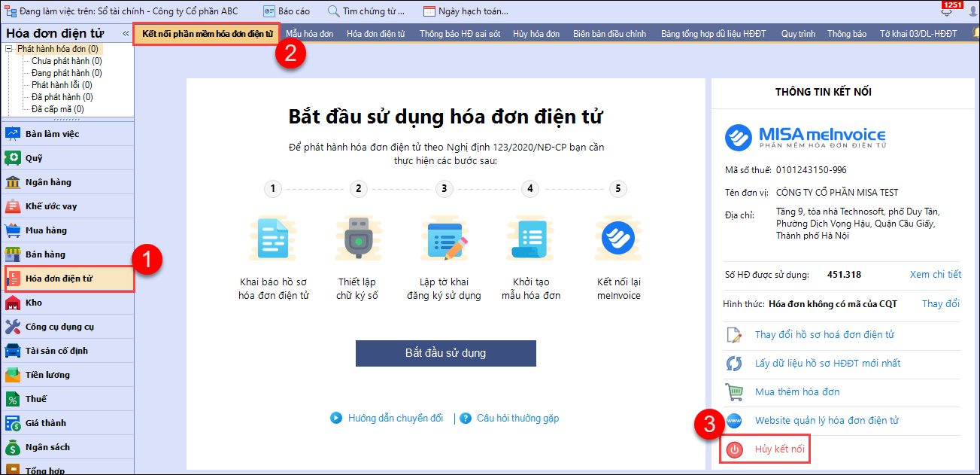Click the Khai báo hồ sơ document icon
This screenshot has height=475, width=980.
click(272, 239)
